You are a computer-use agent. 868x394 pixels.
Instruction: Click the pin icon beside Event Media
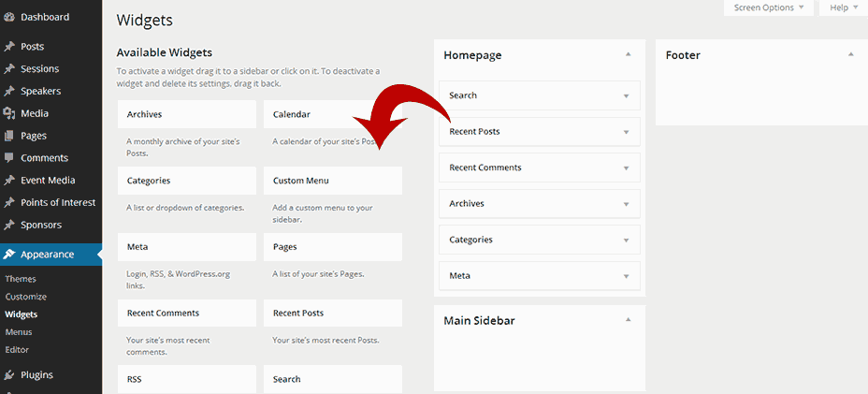pos(8,180)
